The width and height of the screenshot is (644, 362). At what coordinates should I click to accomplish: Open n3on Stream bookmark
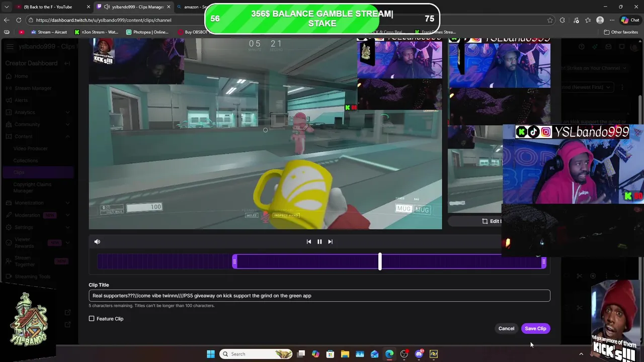(x=96, y=32)
